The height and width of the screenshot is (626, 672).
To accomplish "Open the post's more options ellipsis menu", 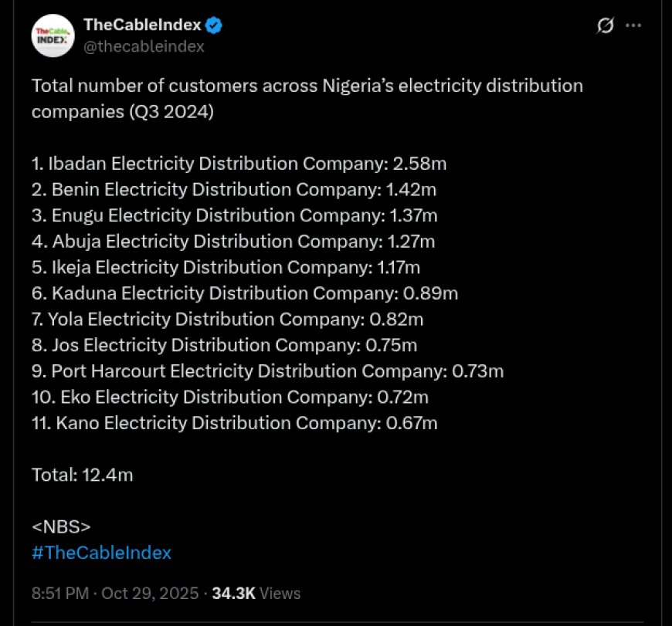I will [634, 24].
